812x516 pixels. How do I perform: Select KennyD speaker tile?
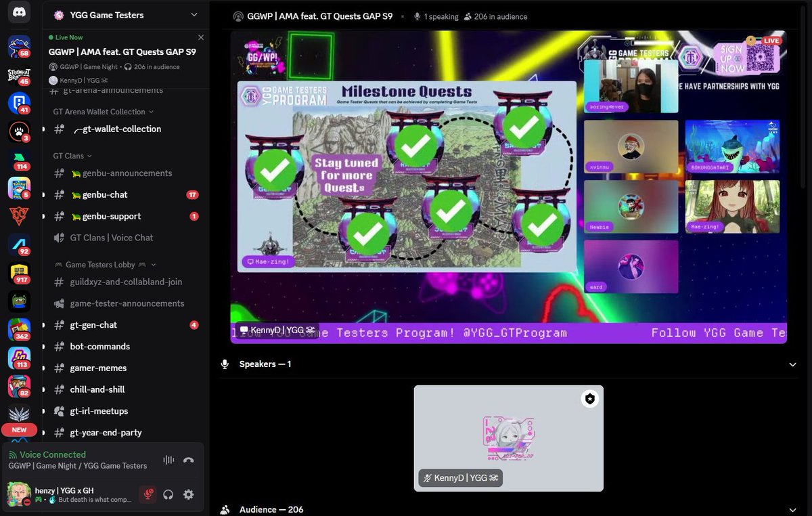[508, 438]
